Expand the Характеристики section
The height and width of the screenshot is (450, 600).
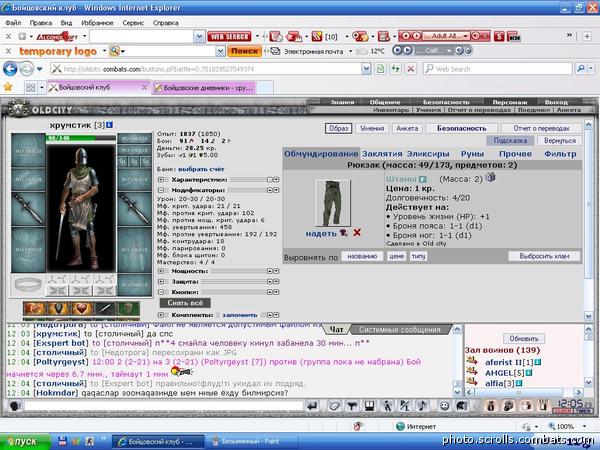161,179
